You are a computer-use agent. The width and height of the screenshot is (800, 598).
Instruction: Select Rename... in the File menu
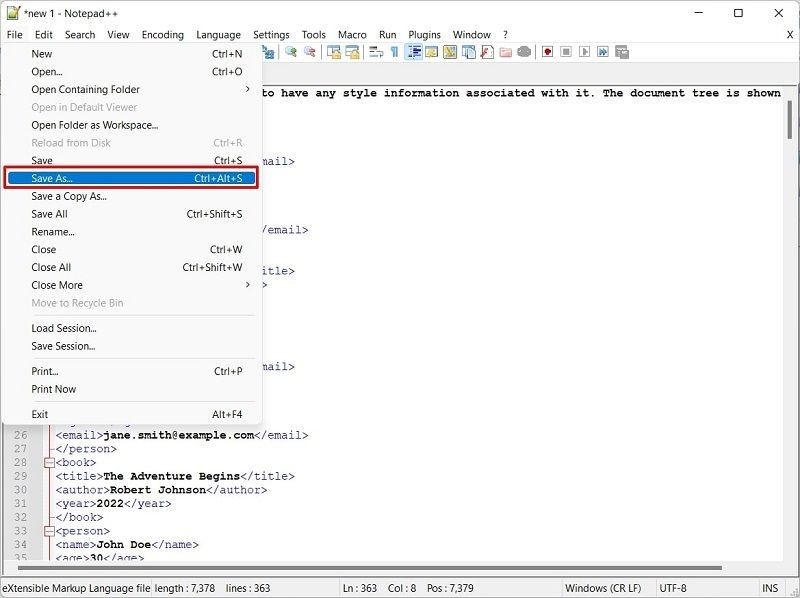pyautogui.click(x=132, y=232)
